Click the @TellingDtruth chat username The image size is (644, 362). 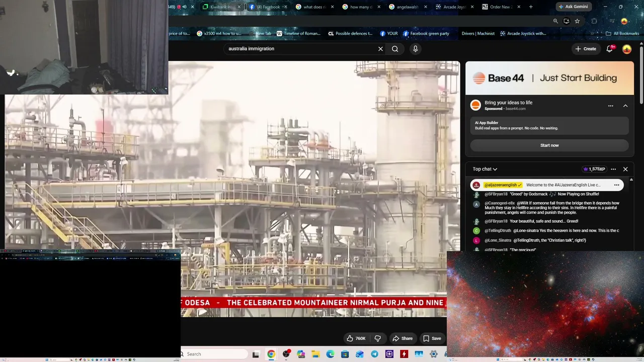498,231
